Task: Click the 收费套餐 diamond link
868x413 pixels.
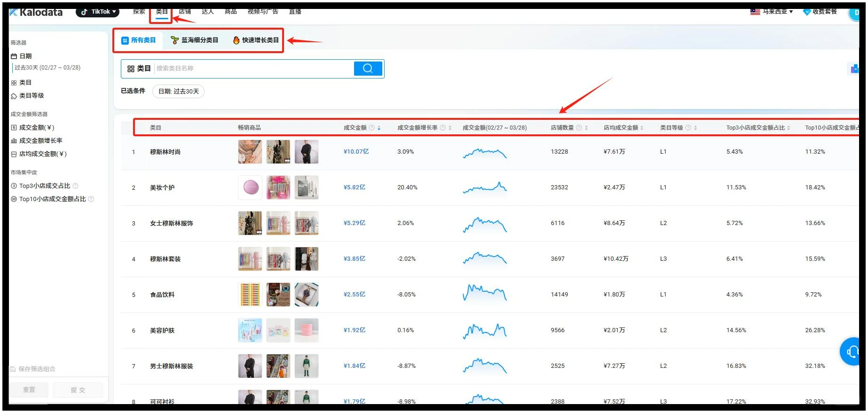Action: 820,12
